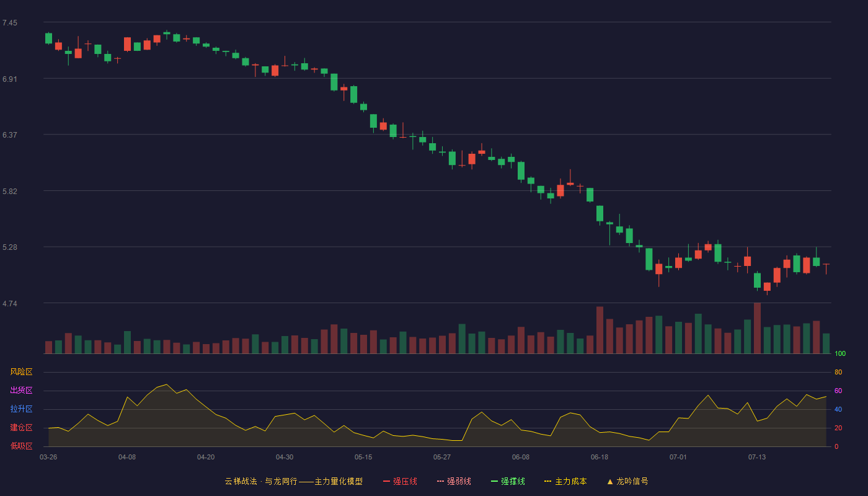868x496 pixels.
Task: Select the 风险区 zone label
Action: click(x=21, y=372)
